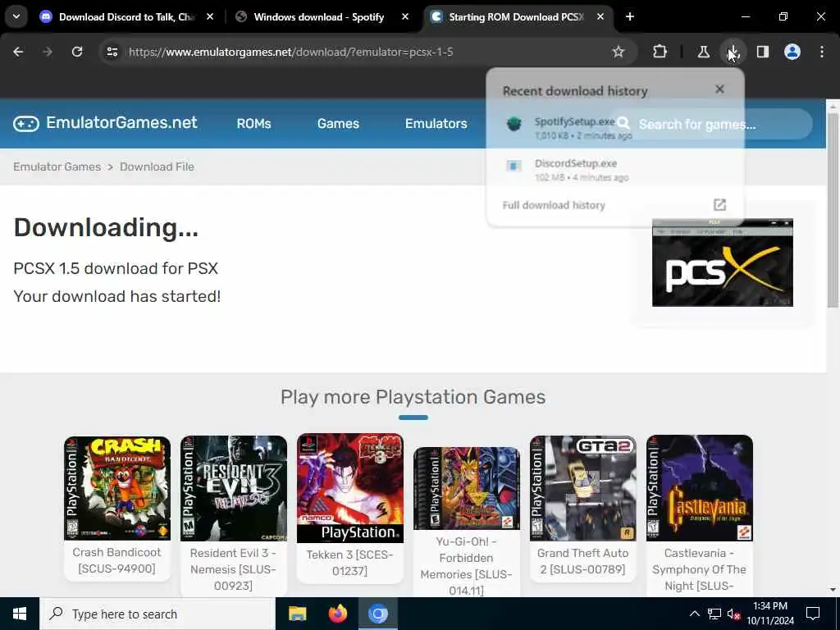Image resolution: width=840 pixels, height=630 pixels.
Task: Click the taskbar search box
Action: [157, 614]
